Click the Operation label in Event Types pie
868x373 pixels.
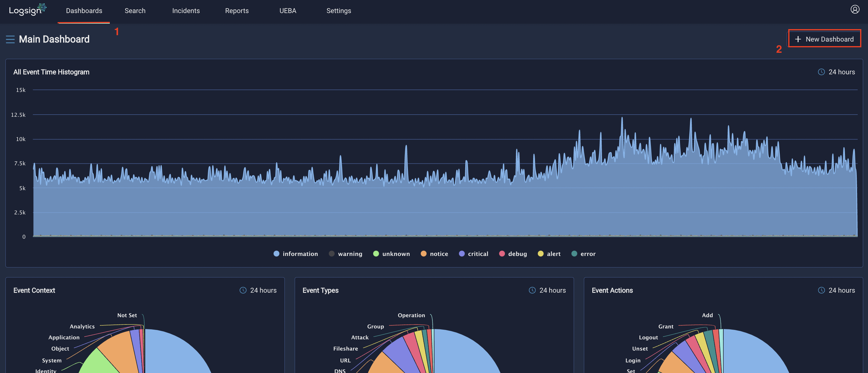411,315
